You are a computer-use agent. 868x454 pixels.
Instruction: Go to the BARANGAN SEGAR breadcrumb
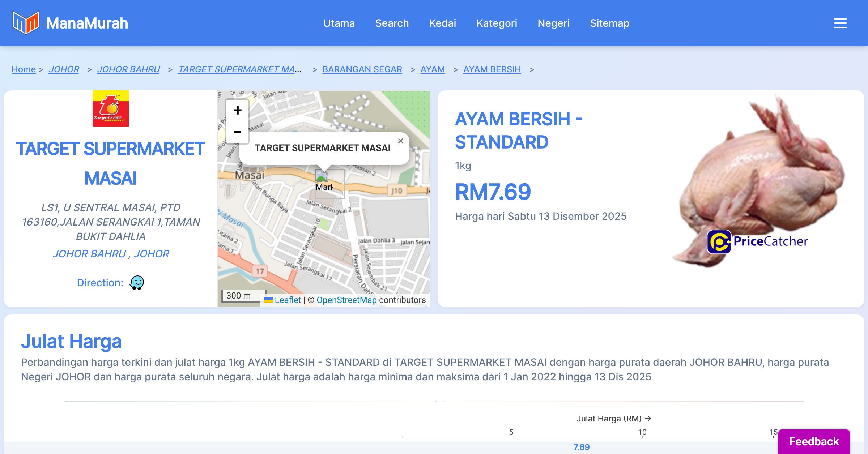362,69
